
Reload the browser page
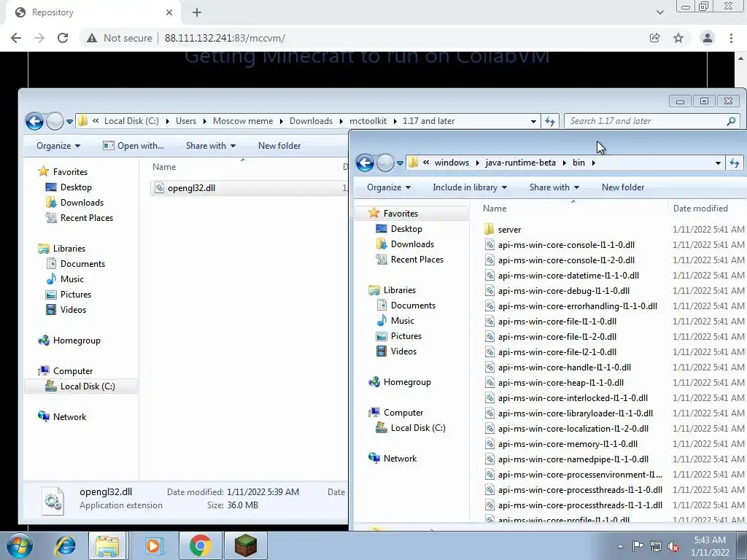click(63, 38)
